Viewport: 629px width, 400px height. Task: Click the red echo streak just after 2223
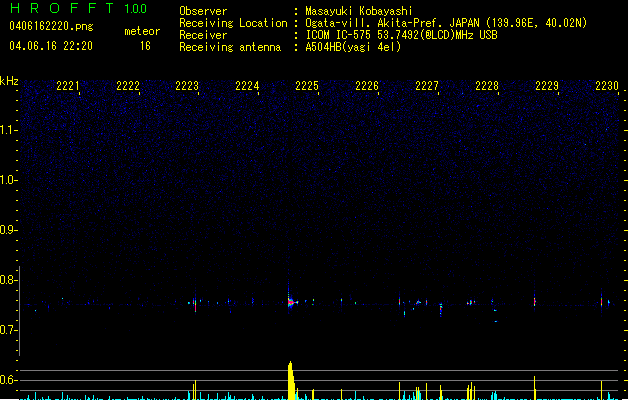pos(195,305)
